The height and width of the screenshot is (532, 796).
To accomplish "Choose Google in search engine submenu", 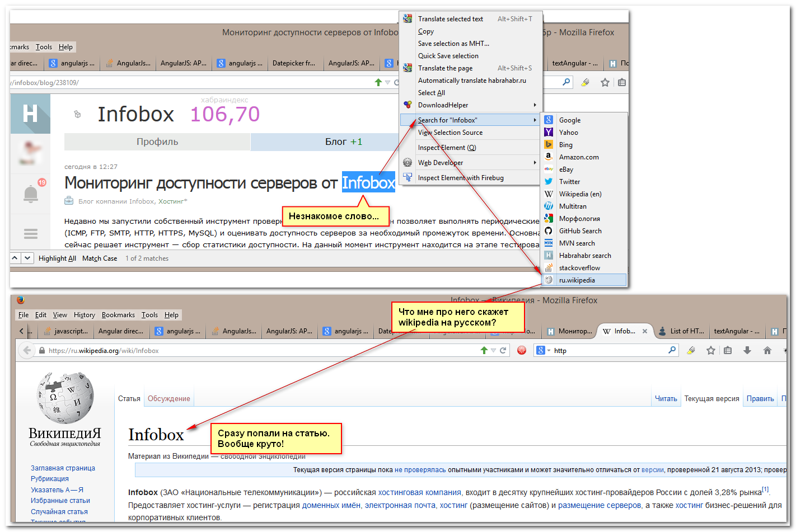I will pyautogui.click(x=584, y=120).
